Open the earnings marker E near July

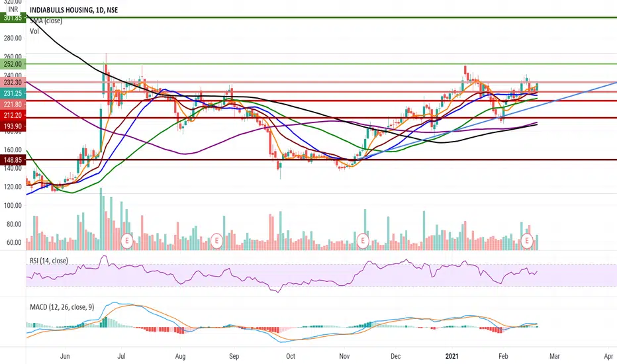[x=126, y=240]
